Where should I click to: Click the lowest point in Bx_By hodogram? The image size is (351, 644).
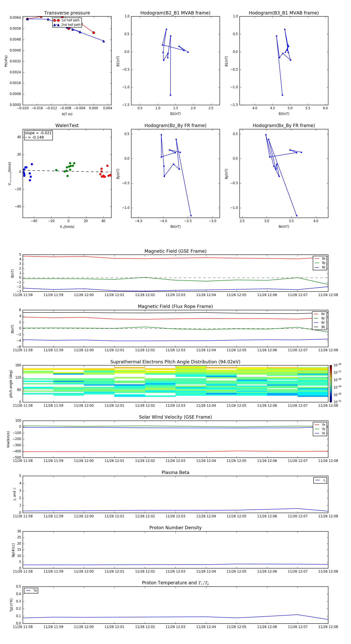point(297,216)
